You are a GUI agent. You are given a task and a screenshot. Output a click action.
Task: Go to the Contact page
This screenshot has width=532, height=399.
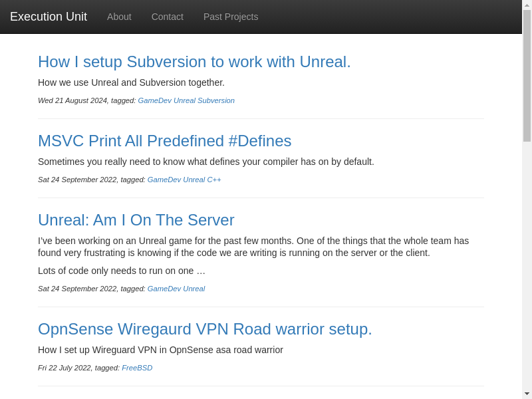click(x=167, y=17)
